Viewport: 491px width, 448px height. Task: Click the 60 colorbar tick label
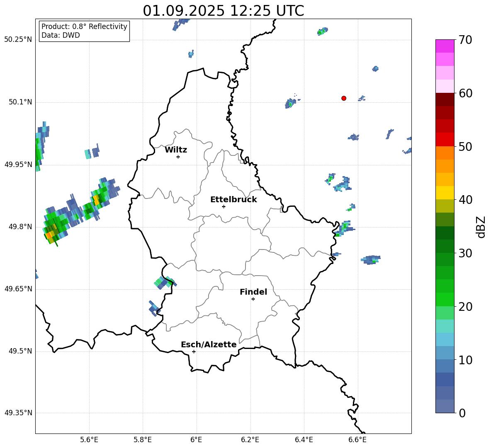point(465,93)
